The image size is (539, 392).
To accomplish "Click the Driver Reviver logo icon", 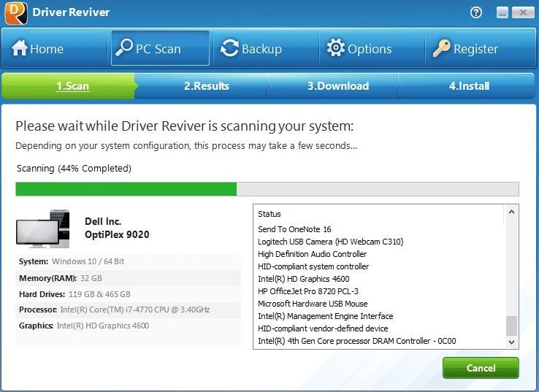I will coord(16,12).
